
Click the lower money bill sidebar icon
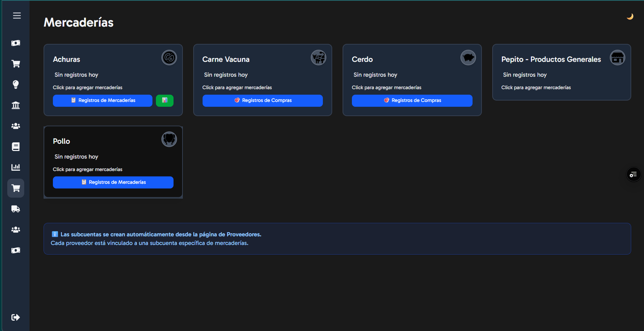[x=16, y=250]
